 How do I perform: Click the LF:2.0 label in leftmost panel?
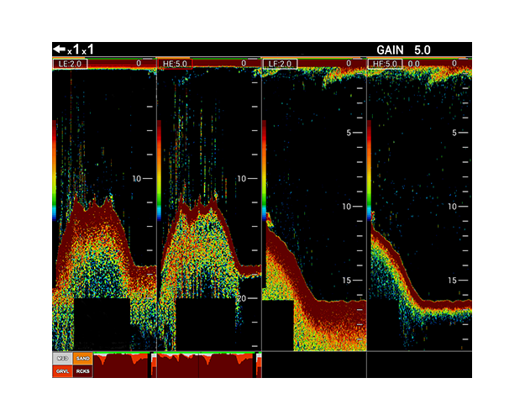tap(69, 63)
